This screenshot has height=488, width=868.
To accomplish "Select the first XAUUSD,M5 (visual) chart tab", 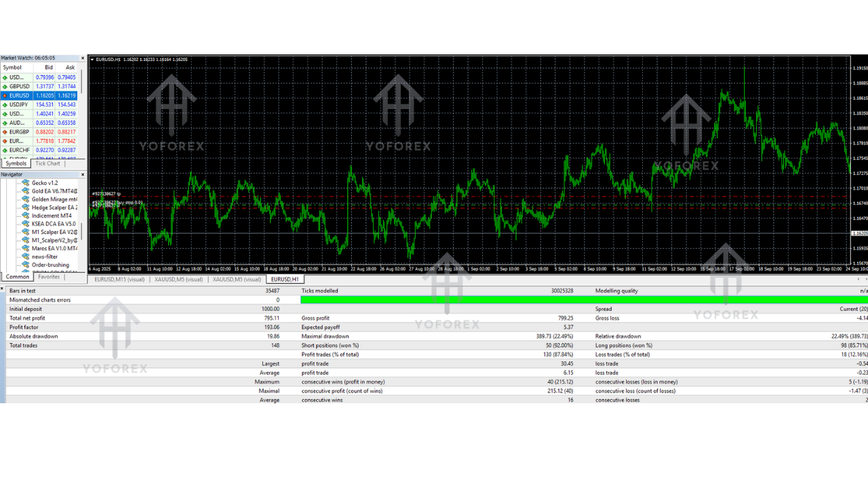I will point(178,279).
